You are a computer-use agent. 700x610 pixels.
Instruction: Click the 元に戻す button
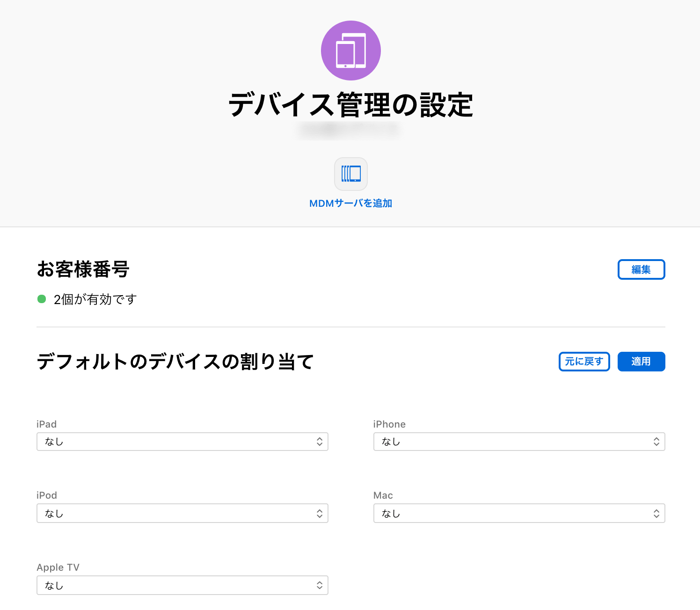coord(584,362)
